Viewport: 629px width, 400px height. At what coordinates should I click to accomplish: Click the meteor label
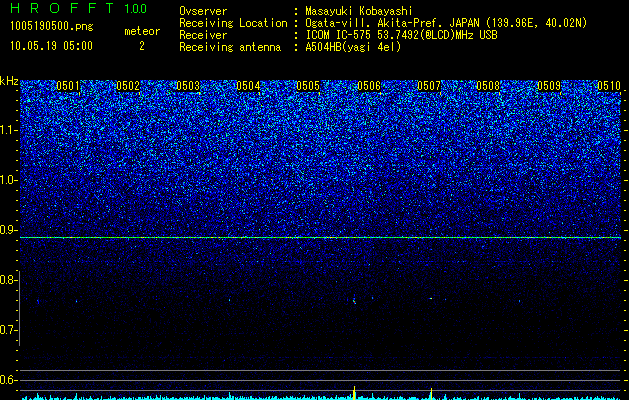click(x=142, y=31)
